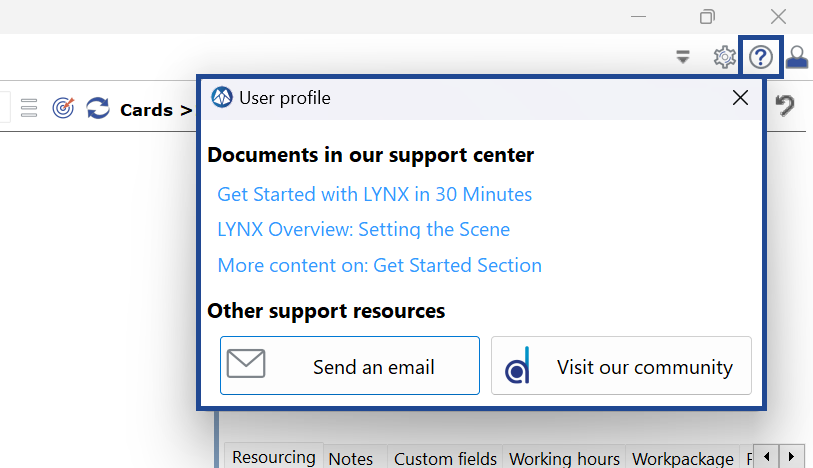Select the Visit our community button
Image resolution: width=813 pixels, height=468 pixels.
[621, 366]
